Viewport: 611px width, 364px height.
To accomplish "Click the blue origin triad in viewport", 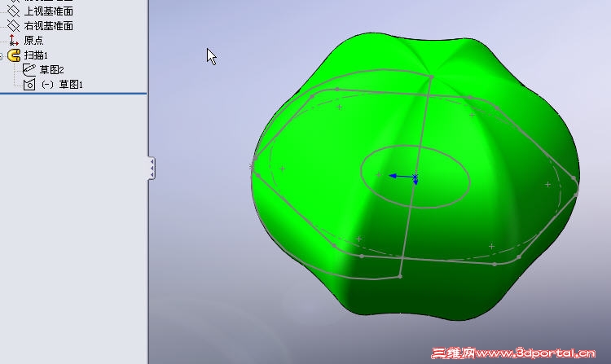I will pyautogui.click(x=404, y=178).
